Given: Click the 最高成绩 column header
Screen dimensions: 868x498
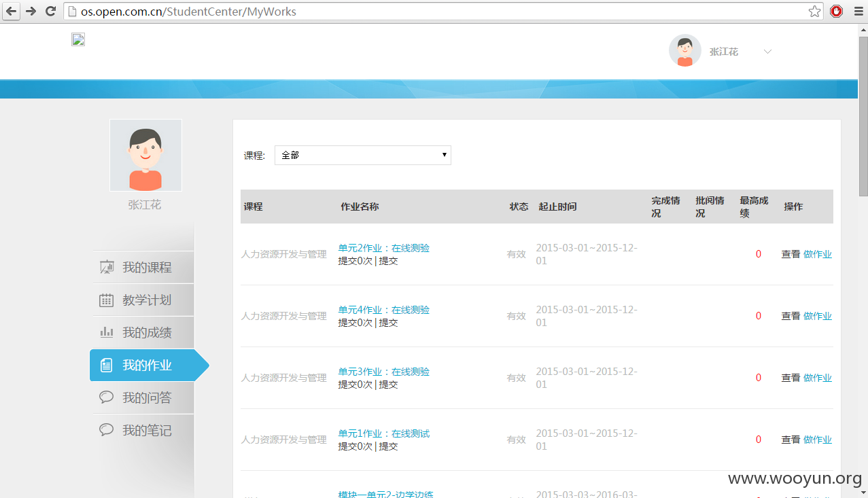Looking at the screenshot, I should 754,207.
